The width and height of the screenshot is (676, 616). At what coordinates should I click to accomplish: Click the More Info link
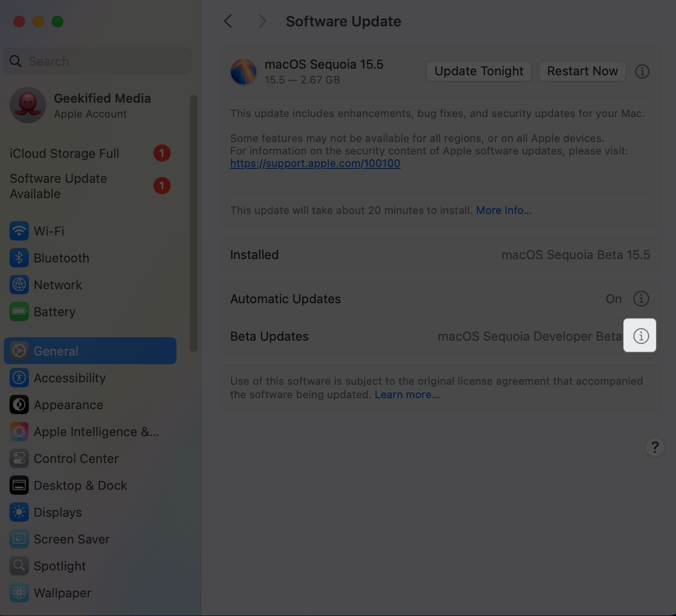click(503, 210)
